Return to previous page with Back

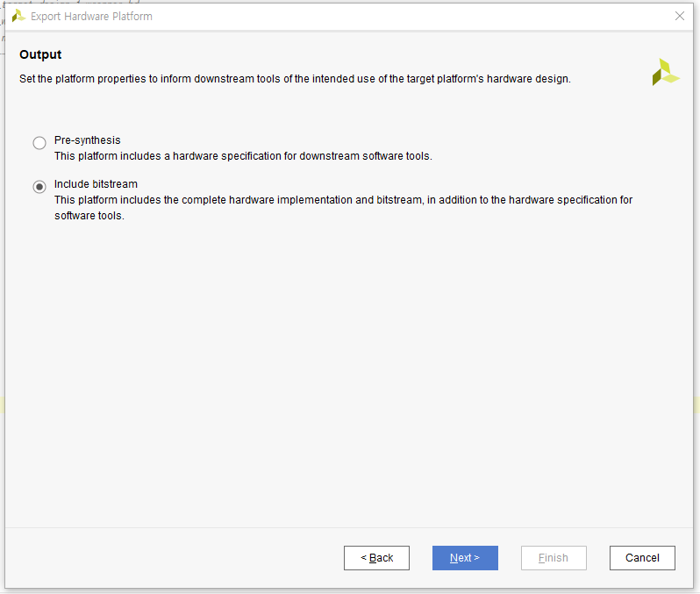[376, 558]
